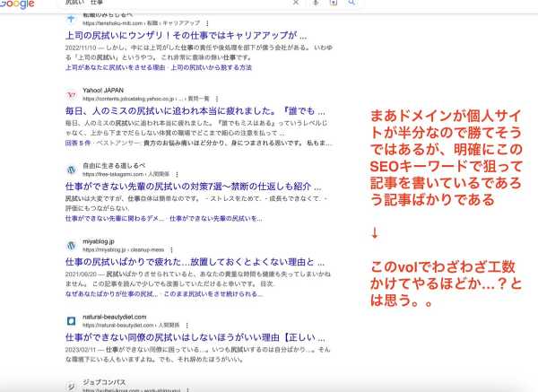Click the ジョブコンパス favicon
The width and height of the screenshot is (538, 392).
pos(71,387)
